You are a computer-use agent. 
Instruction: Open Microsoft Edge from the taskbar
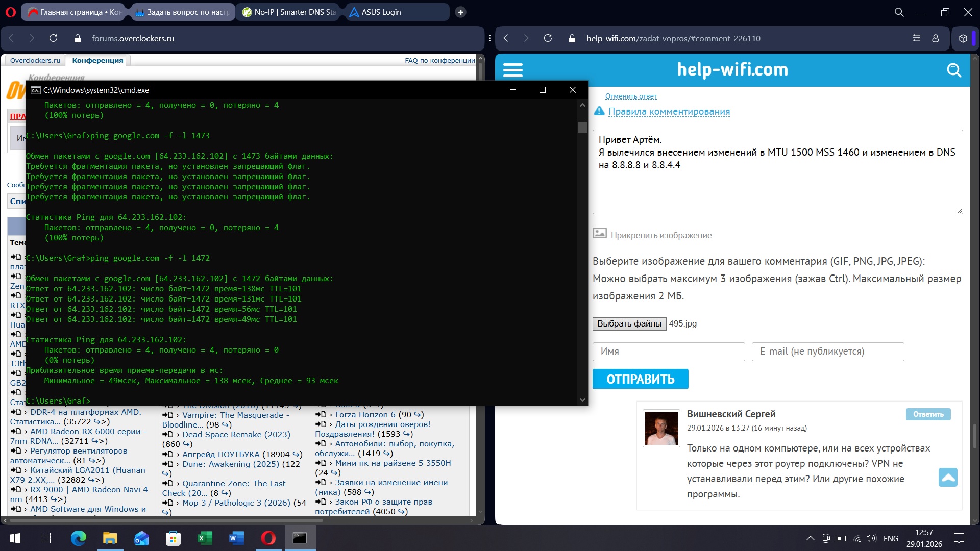coord(78,538)
